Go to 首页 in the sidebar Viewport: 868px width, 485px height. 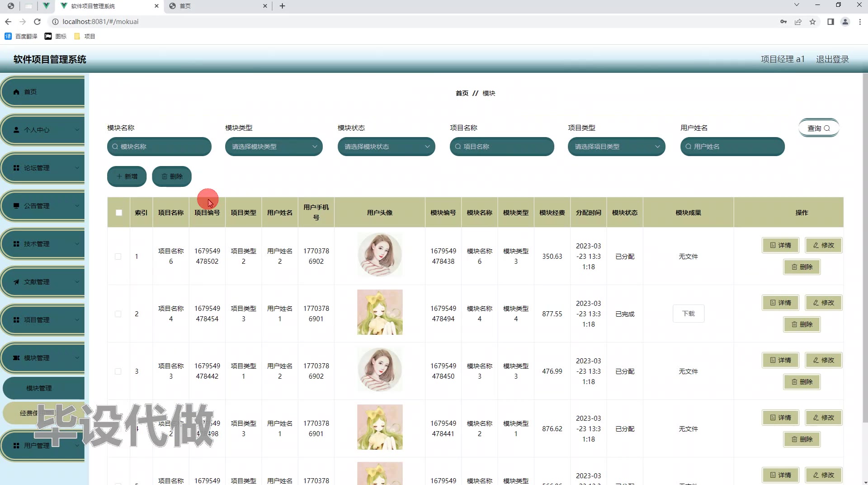(x=43, y=92)
